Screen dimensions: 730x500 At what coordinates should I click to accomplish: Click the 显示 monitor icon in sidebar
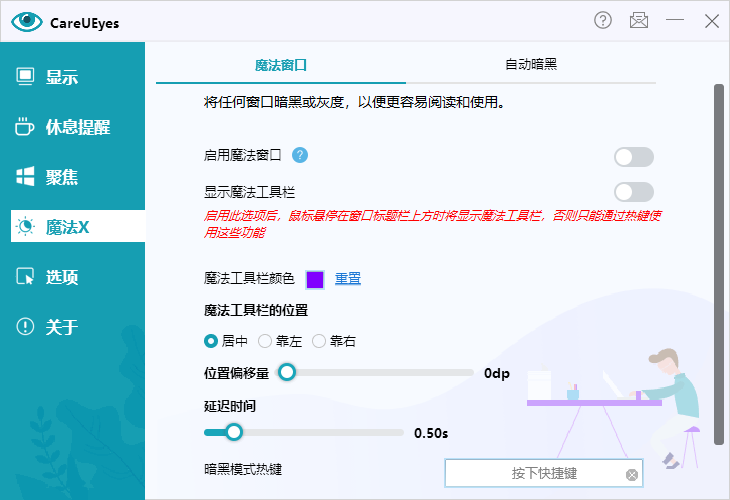point(26,77)
